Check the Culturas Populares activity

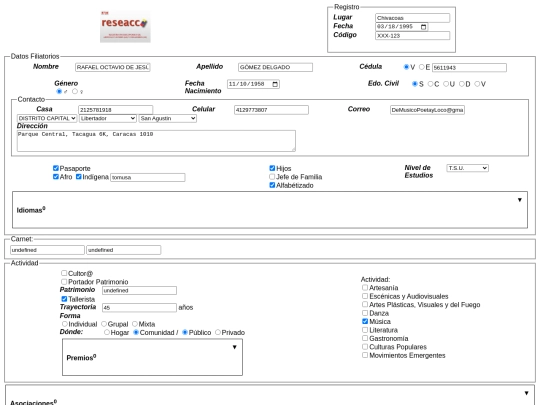[365, 347]
